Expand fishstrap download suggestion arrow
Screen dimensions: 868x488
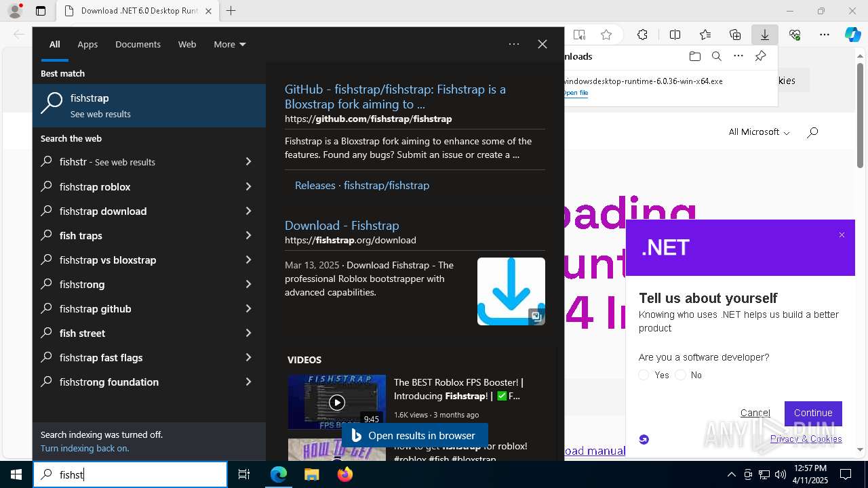[x=248, y=211]
